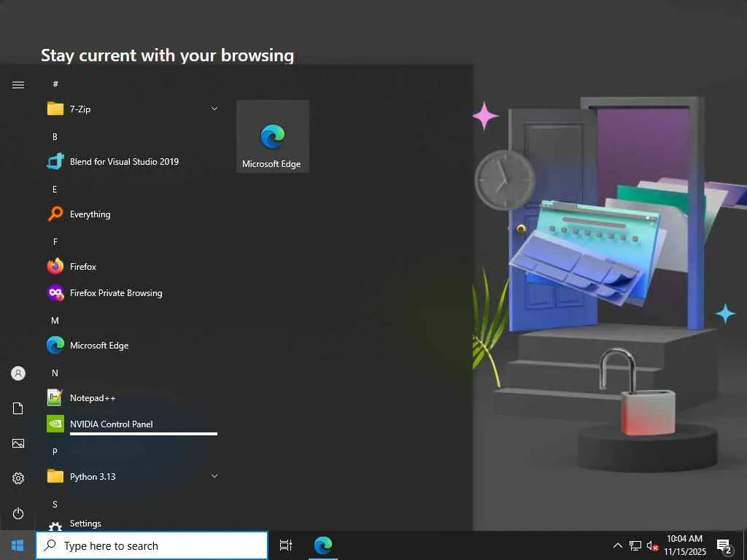Viewport: 747px width, 560px height.
Task: Launch Firefox from the app list
Action: coord(133,267)
